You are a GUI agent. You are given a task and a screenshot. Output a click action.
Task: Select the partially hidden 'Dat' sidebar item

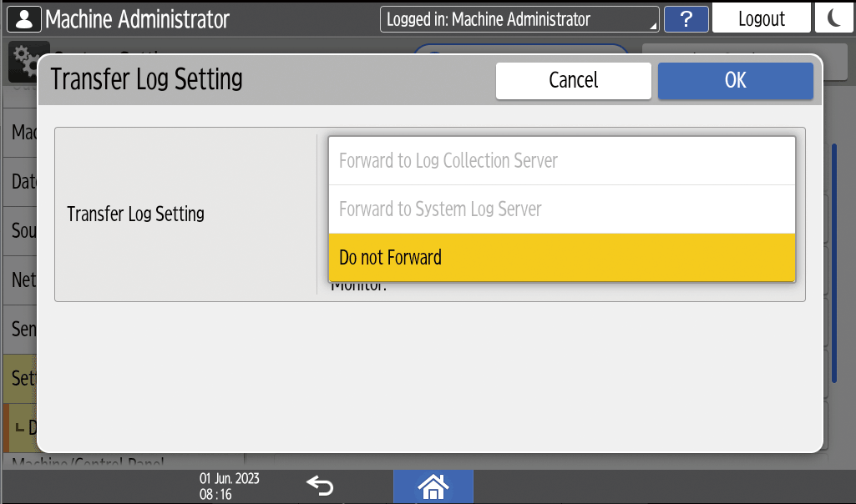click(x=23, y=181)
